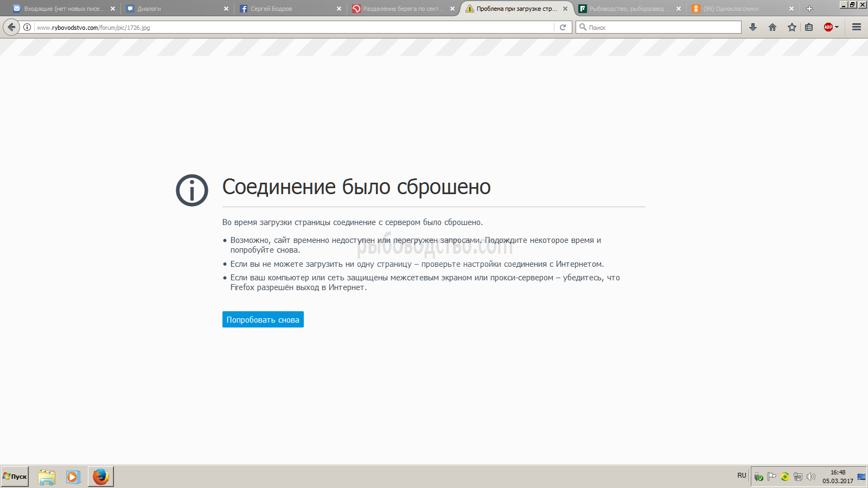The image size is (868, 488).
Task: Open the Downloads arrow icon
Action: (753, 27)
